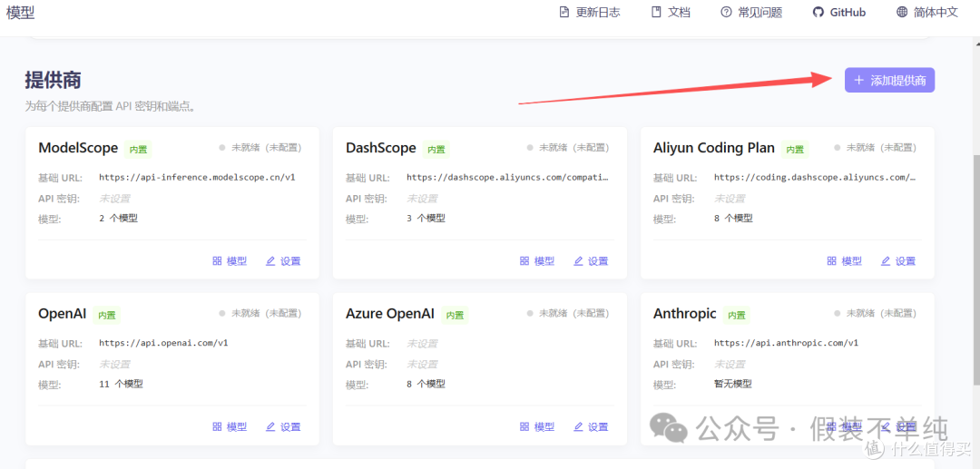Open 设置 for ModelScope
This screenshot has height=469, width=980.
(283, 261)
